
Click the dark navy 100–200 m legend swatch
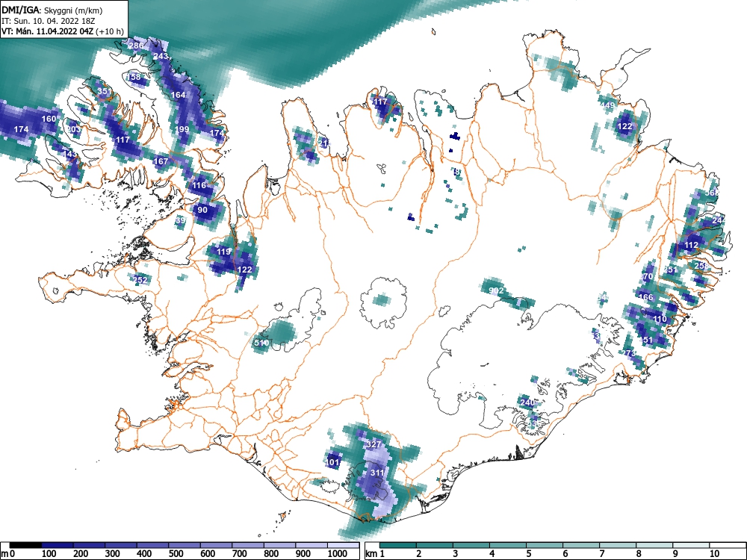(58, 545)
